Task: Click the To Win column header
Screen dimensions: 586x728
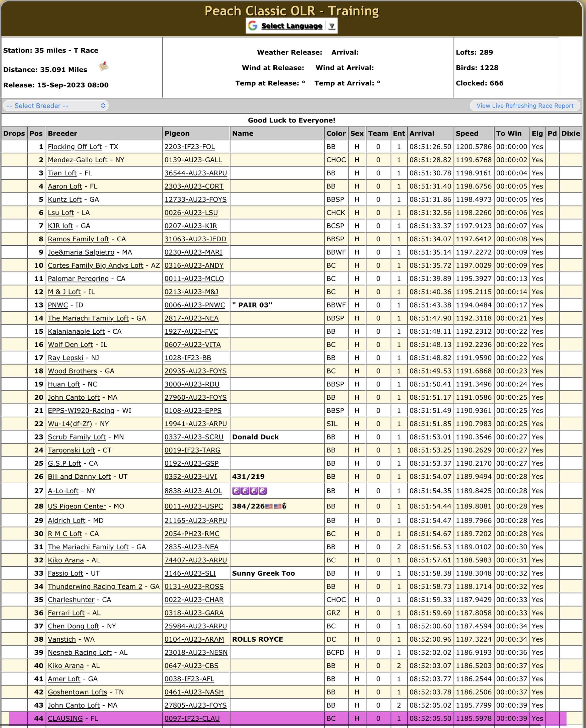Action: pos(509,133)
